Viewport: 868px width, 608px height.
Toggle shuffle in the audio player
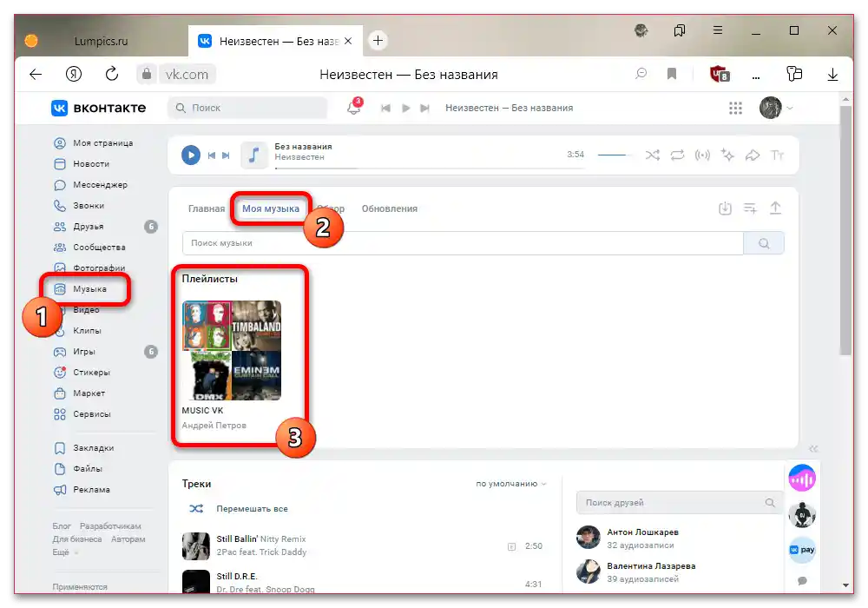coord(652,155)
